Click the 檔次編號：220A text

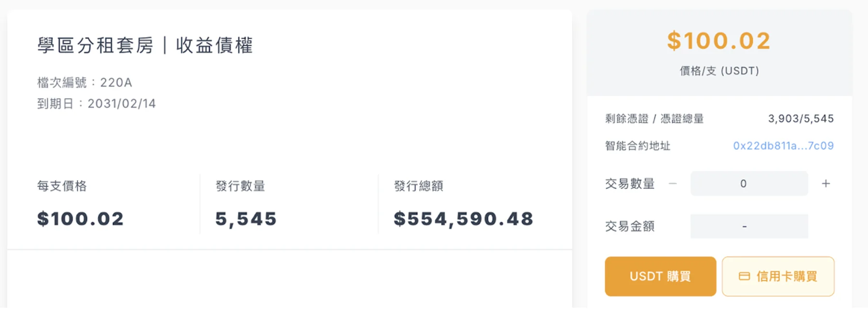84,82
